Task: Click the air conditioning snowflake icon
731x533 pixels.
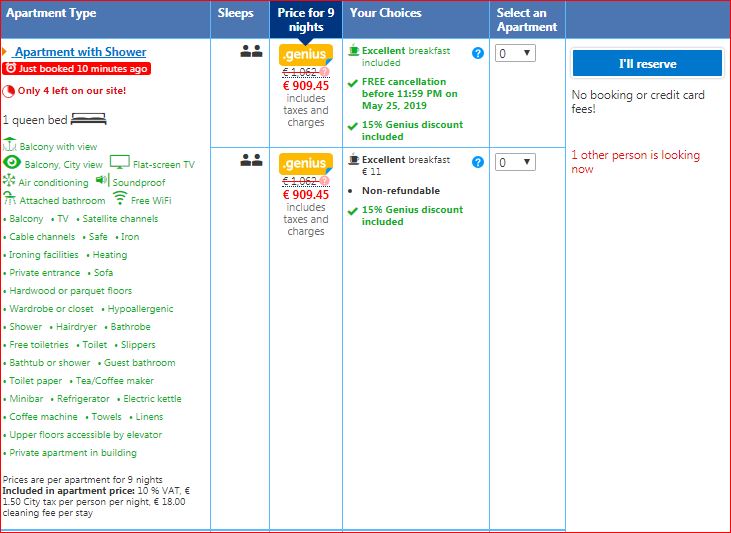Action: 10,182
